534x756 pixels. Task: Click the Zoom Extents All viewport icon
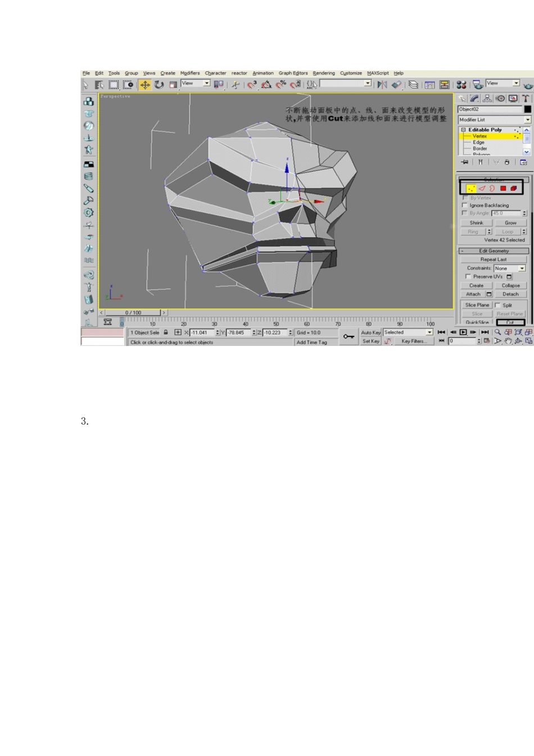[528, 332]
